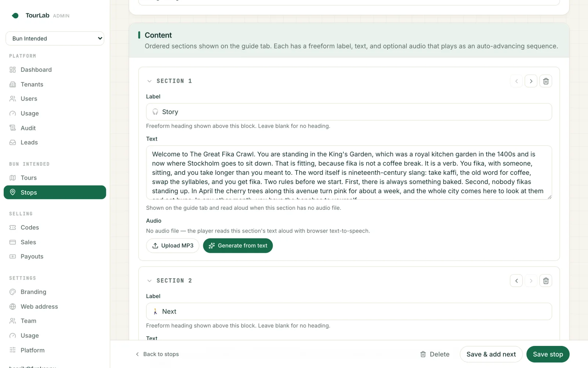
Task: Click the Dashboard grid icon
Action: pyautogui.click(x=12, y=70)
